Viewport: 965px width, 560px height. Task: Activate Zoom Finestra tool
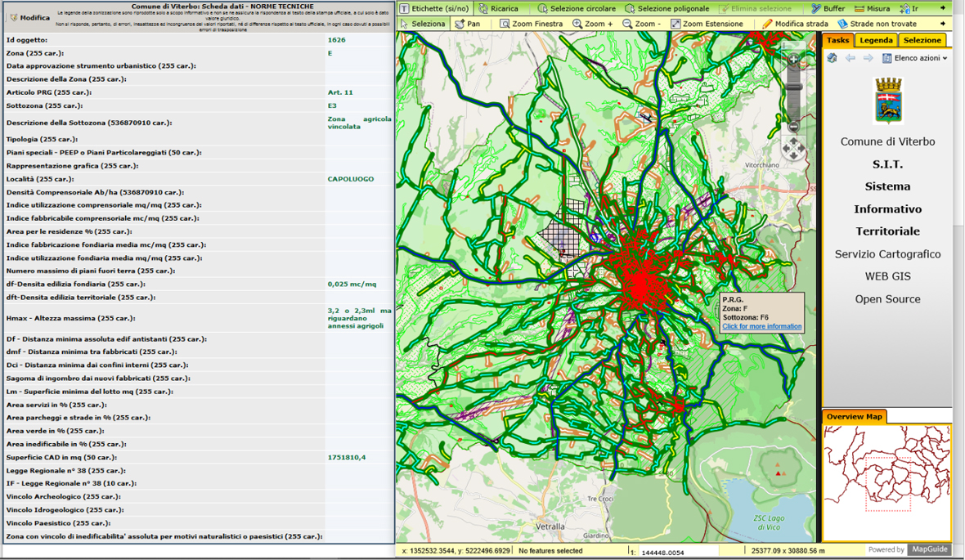(531, 24)
